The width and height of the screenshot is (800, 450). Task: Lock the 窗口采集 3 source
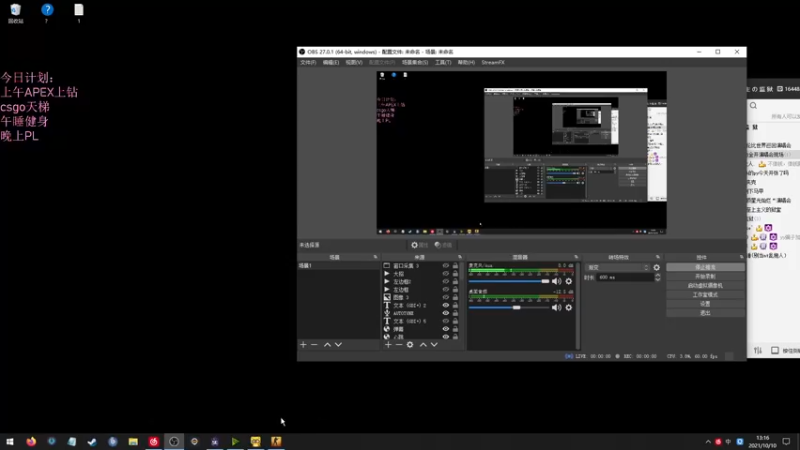point(455,266)
